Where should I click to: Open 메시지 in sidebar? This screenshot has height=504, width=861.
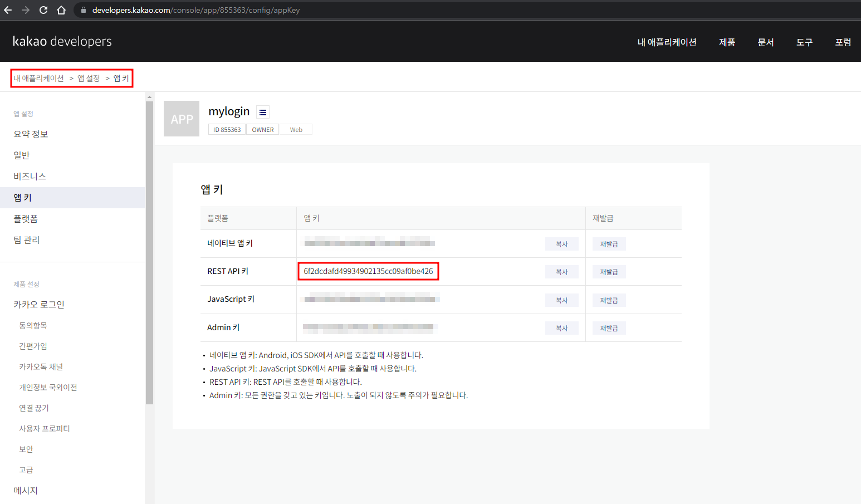click(x=26, y=491)
